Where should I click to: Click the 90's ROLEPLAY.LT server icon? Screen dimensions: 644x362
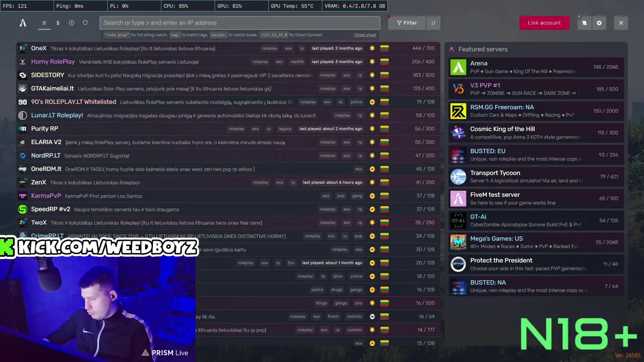pyautogui.click(x=23, y=102)
